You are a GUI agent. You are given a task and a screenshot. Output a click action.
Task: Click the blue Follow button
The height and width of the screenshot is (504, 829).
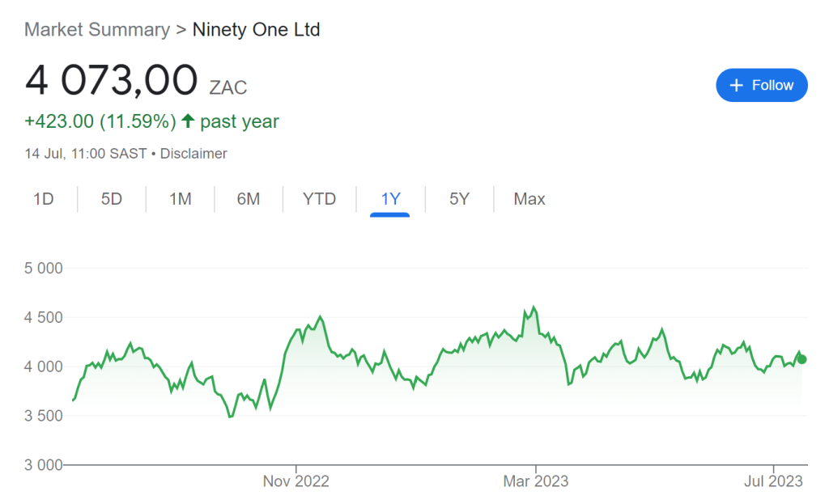click(761, 85)
